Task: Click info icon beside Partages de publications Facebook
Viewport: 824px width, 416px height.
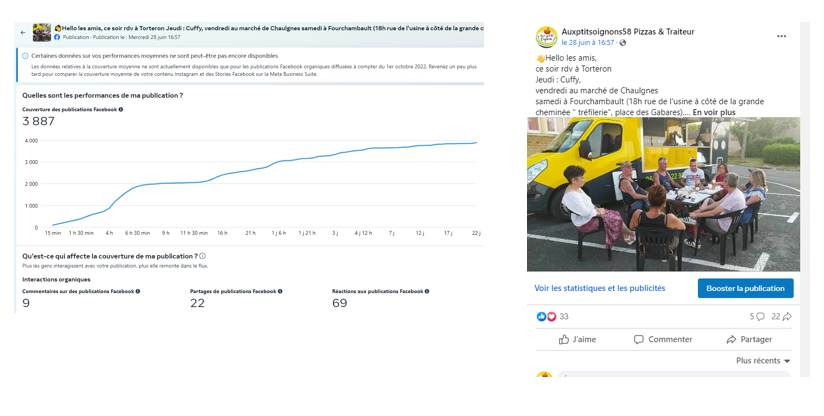Action: (x=279, y=291)
